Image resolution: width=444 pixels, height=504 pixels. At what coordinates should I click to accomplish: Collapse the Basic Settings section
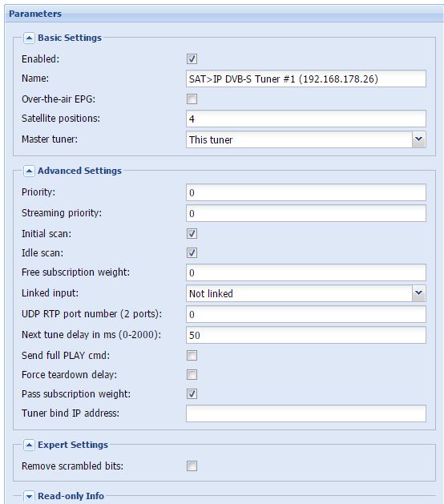[29, 38]
